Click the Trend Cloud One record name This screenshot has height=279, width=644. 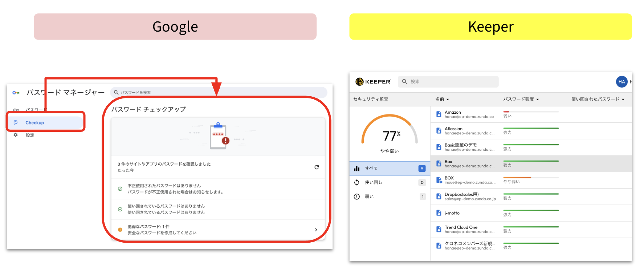(461, 227)
